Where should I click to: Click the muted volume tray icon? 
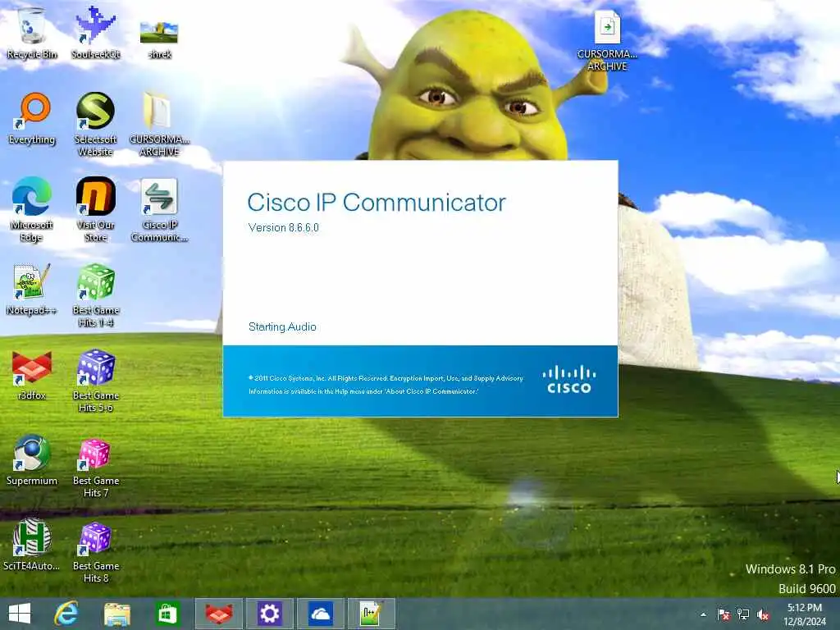(x=763, y=614)
